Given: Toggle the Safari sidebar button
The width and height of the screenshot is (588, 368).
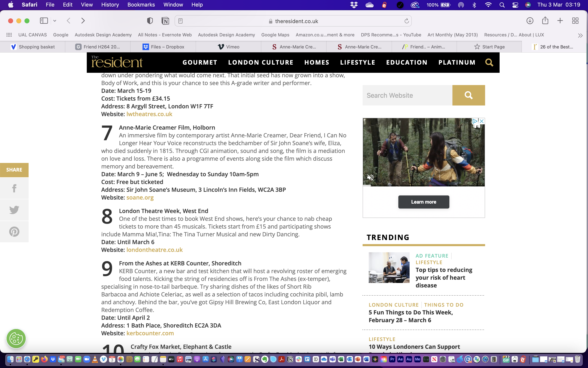Looking at the screenshot, I should point(44,21).
